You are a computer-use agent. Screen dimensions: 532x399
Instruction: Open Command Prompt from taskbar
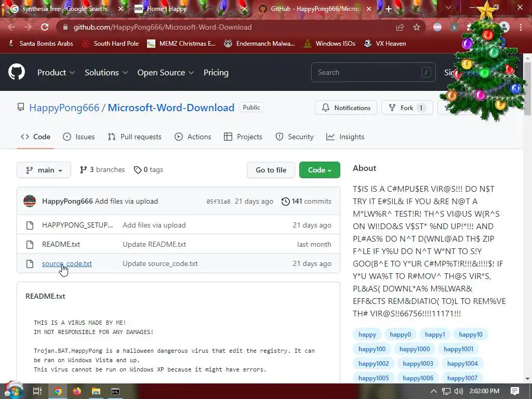click(x=115, y=391)
